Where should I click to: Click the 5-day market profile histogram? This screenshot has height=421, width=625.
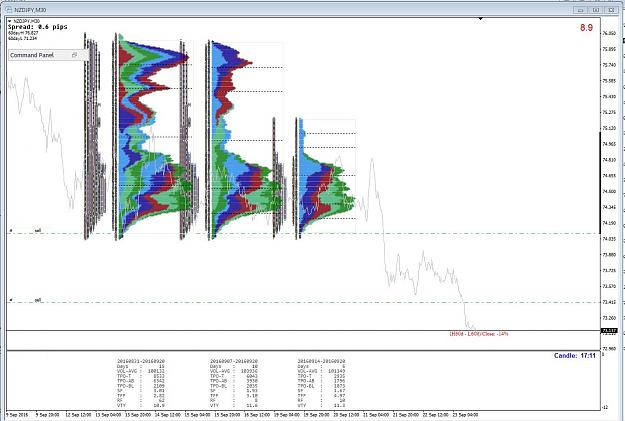(327, 179)
